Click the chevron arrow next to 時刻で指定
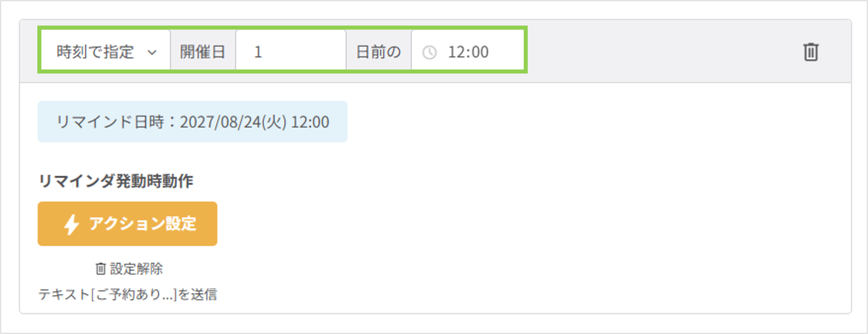This screenshot has height=334, width=868. tap(152, 53)
